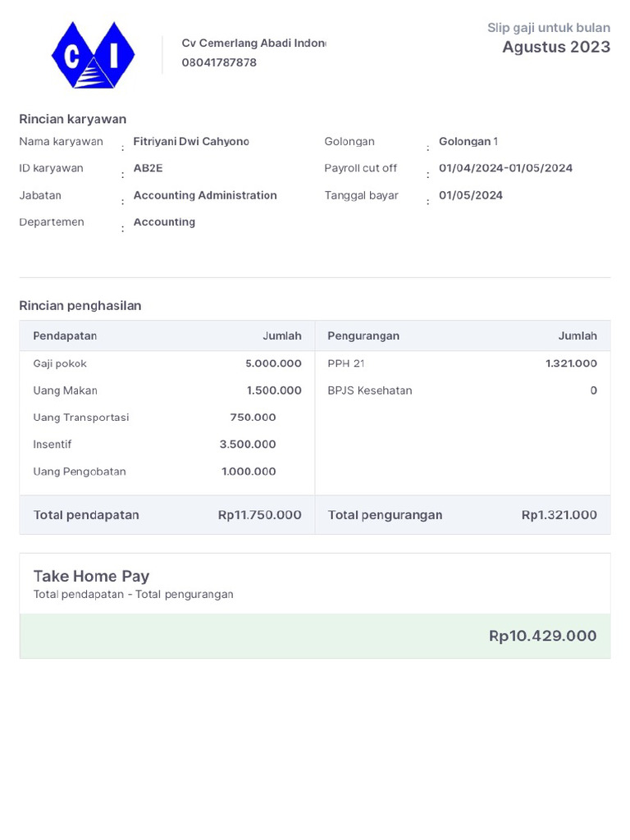The image size is (630, 840).
Task: Select the Accounting Administration job title
Action: [x=205, y=195]
